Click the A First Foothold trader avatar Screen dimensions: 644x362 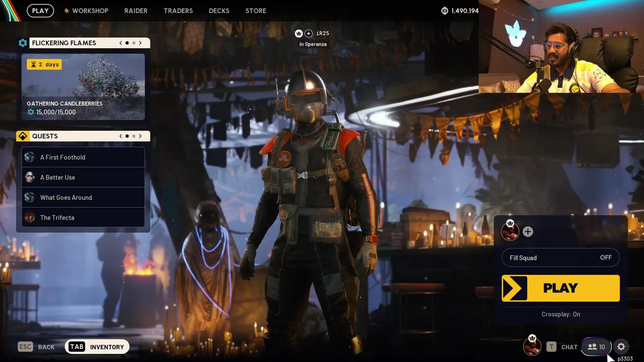click(30, 157)
